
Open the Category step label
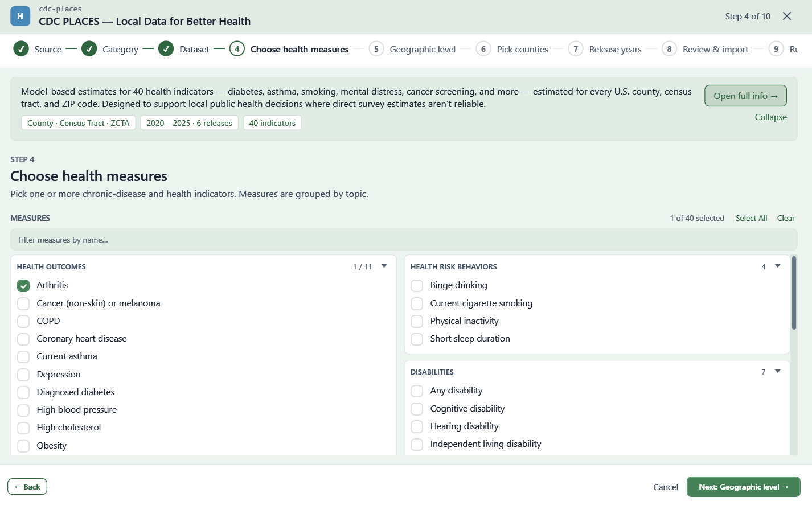tap(120, 50)
